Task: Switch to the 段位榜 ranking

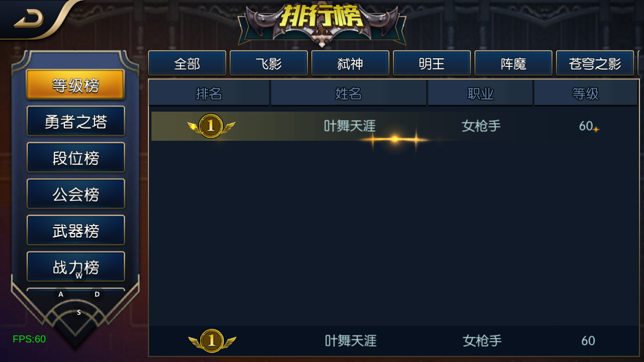Action: pyautogui.click(x=75, y=157)
